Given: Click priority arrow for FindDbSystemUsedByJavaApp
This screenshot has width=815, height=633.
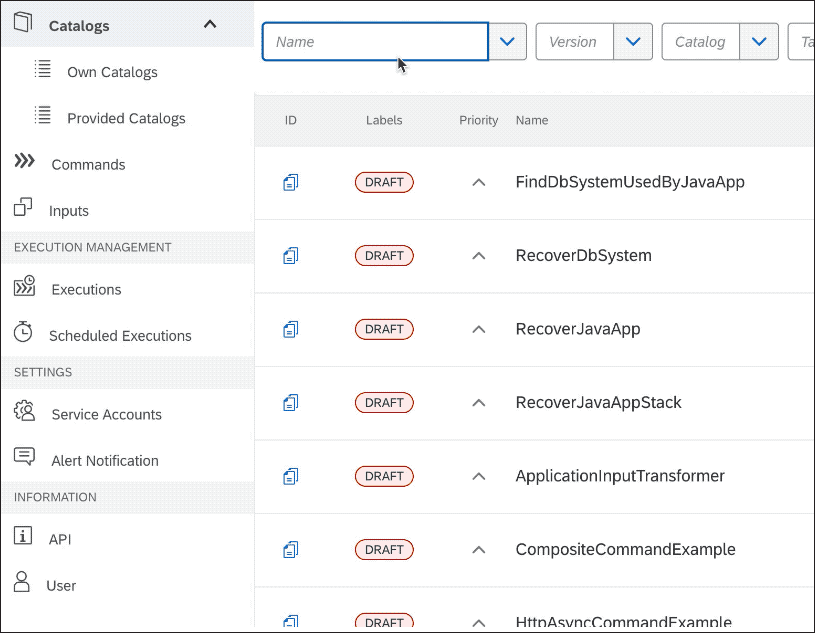Looking at the screenshot, I should (479, 182).
